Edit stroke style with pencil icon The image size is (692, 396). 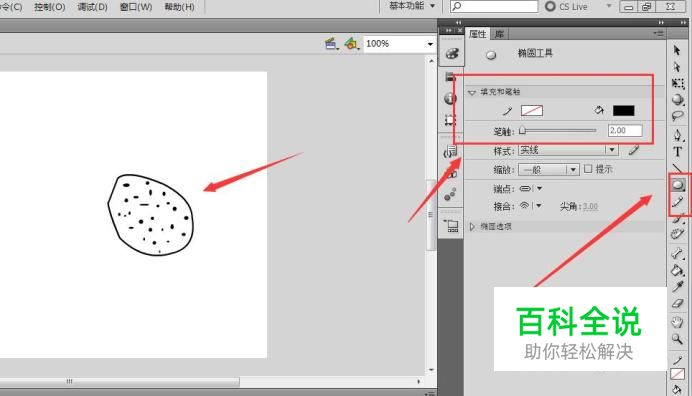634,151
